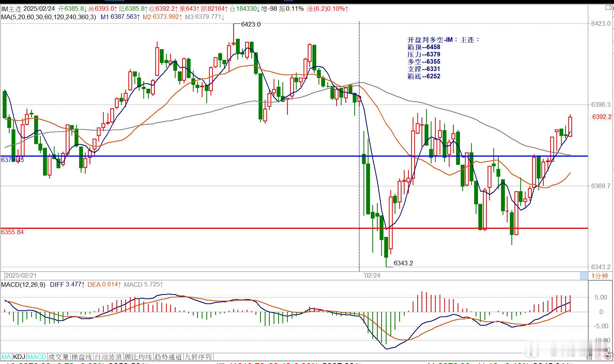Click the IM主连 contract title

12,8
